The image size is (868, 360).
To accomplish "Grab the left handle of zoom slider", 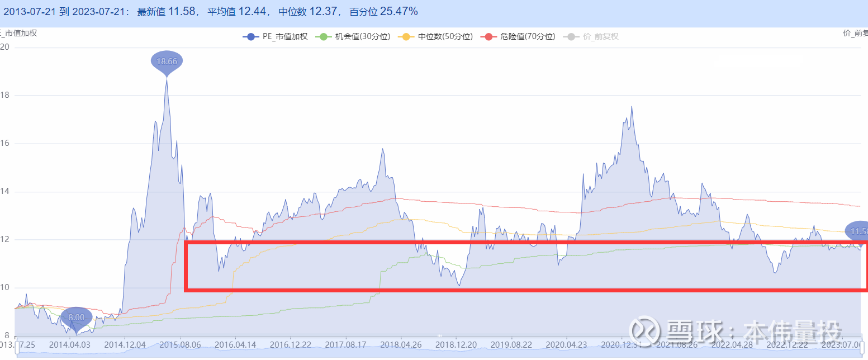I will [x=18, y=347].
